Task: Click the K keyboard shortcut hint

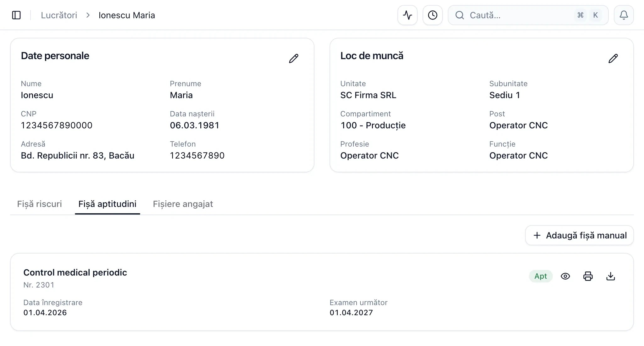Action: pos(595,15)
